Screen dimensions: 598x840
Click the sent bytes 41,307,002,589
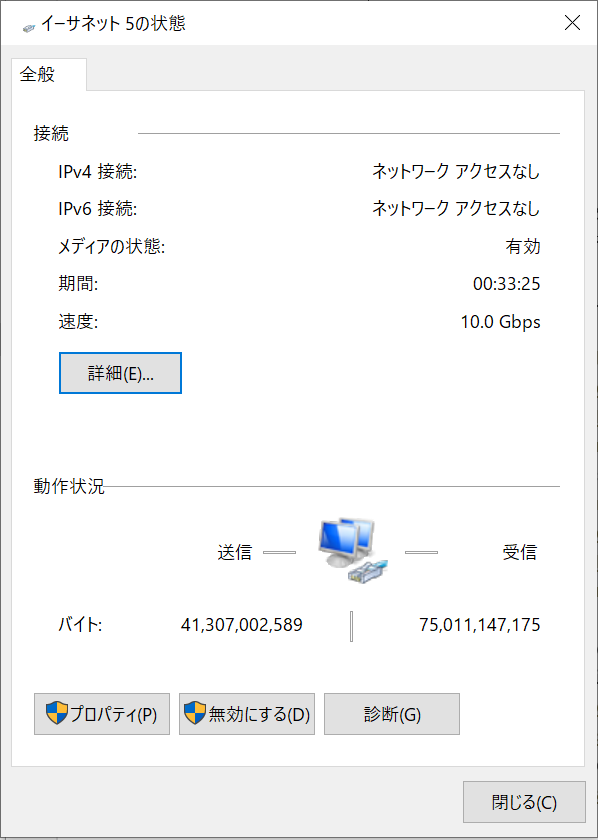click(242, 625)
